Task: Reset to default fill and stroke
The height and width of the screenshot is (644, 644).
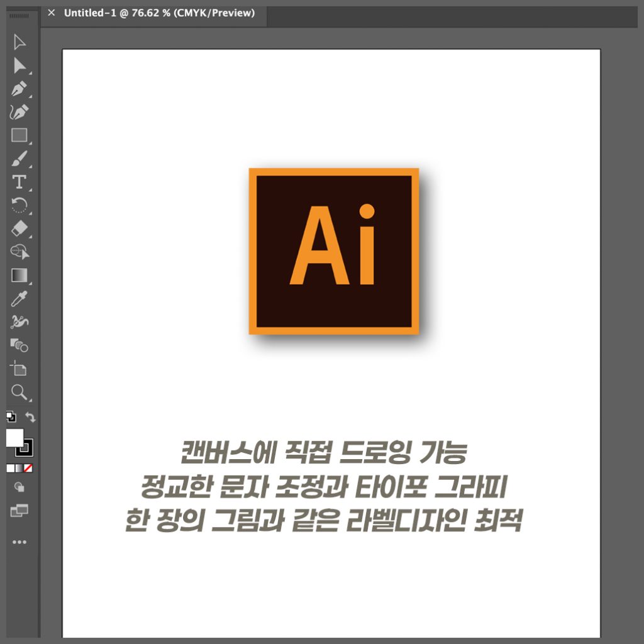Action: [x=11, y=417]
